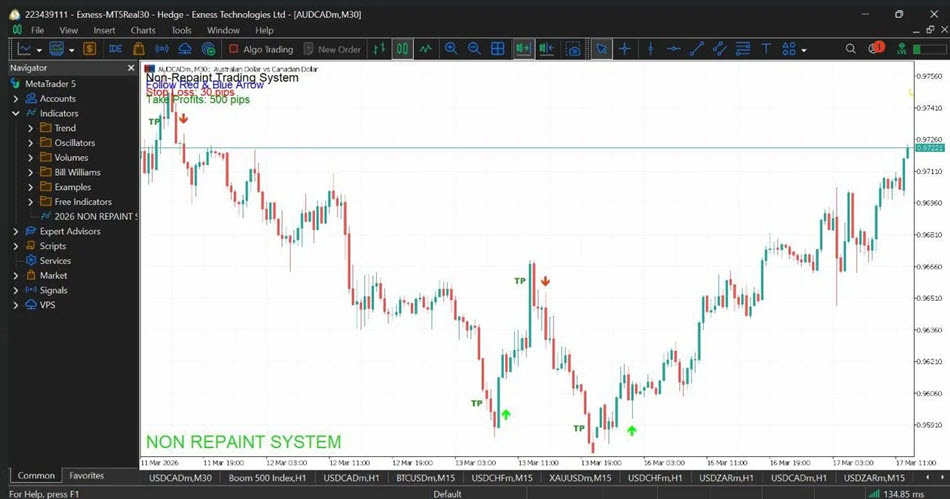950x499 pixels.
Task: Open the new chart toolbar icon
Action: pos(24,49)
